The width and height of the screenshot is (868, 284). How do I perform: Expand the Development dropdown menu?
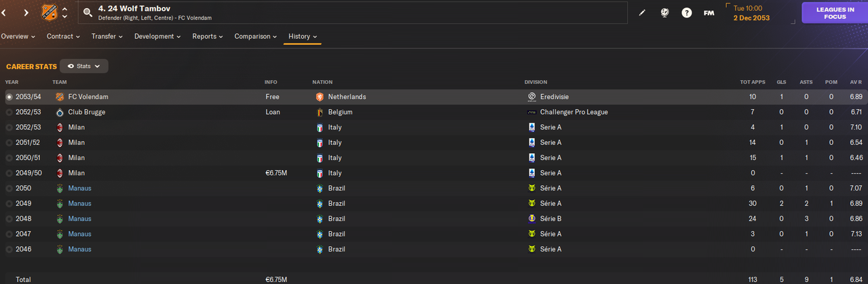157,36
